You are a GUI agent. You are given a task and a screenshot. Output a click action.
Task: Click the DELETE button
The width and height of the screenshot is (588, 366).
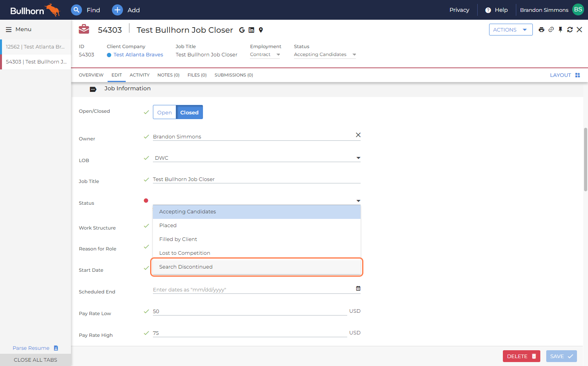pos(521,356)
